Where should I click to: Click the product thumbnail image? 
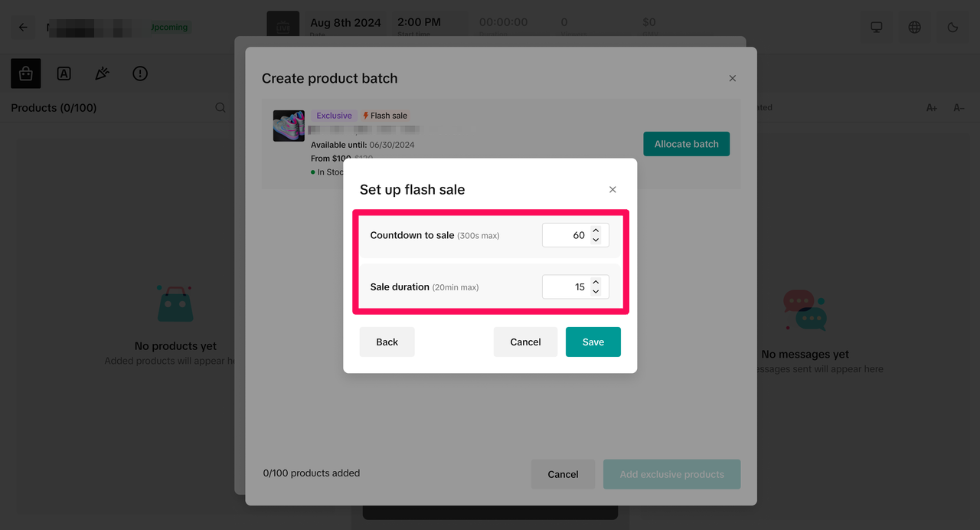[289, 126]
